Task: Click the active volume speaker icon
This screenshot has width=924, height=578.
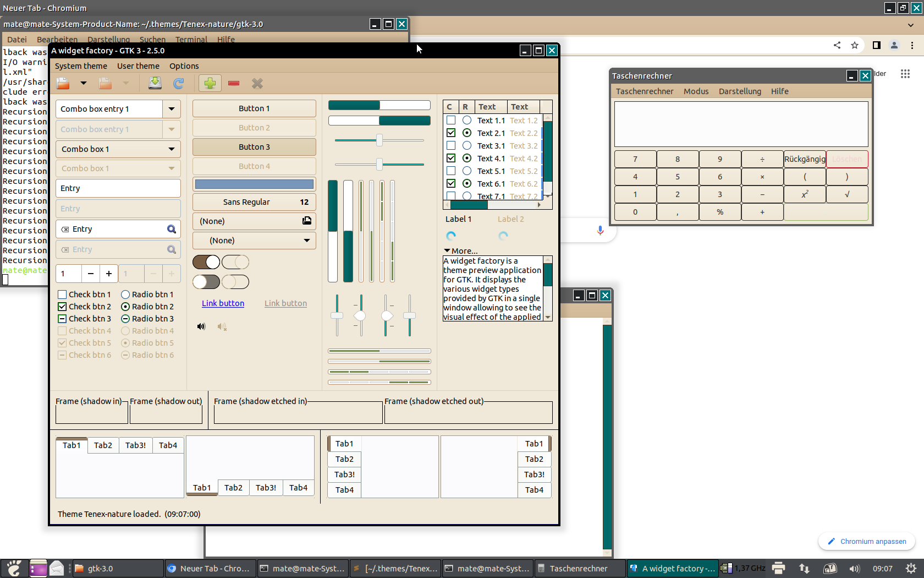Action: pos(201,326)
